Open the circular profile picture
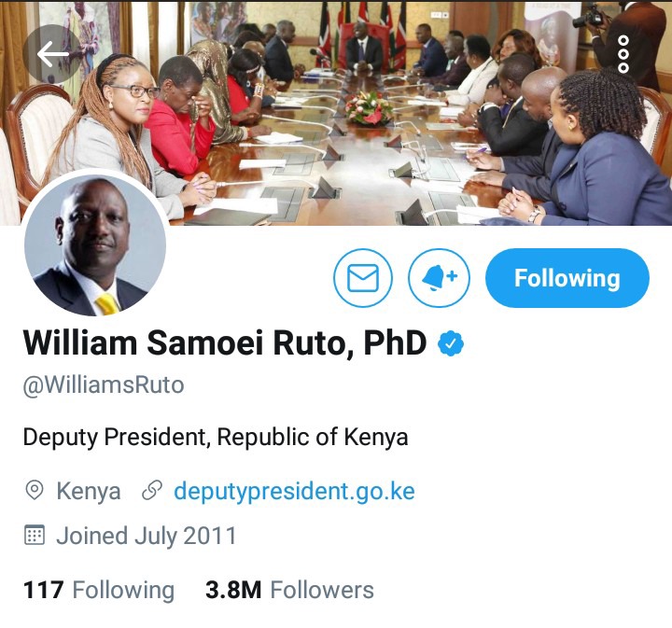Viewport: 672px width, 628px height. pos(94,244)
